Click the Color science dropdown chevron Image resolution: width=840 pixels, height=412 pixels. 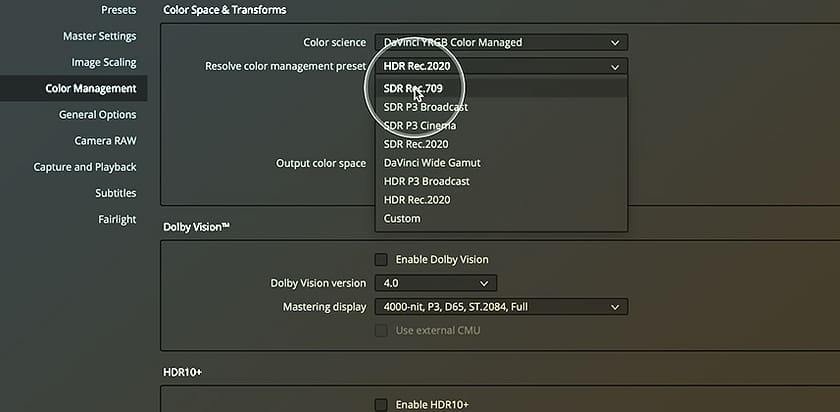click(615, 43)
